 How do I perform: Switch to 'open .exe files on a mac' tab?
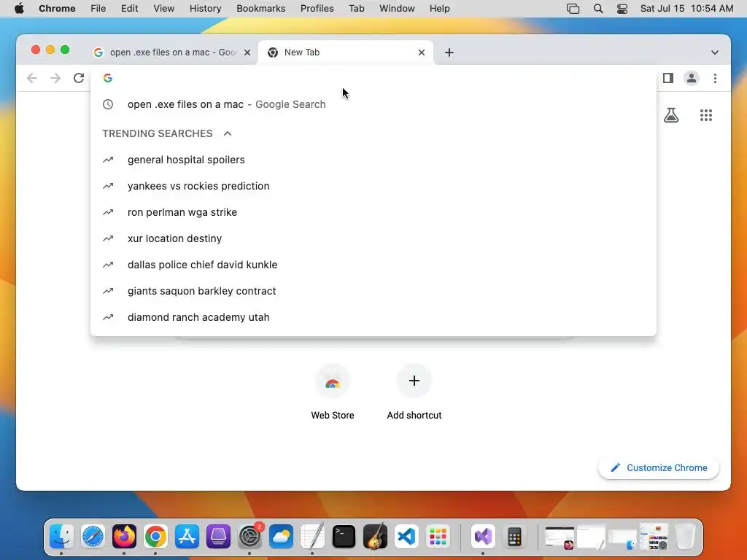click(172, 52)
